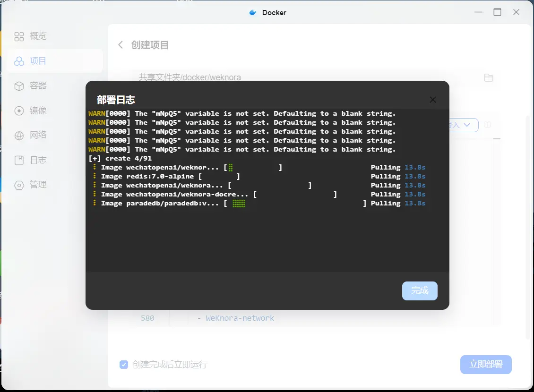Browse folder icon beside the path field

click(x=488, y=77)
